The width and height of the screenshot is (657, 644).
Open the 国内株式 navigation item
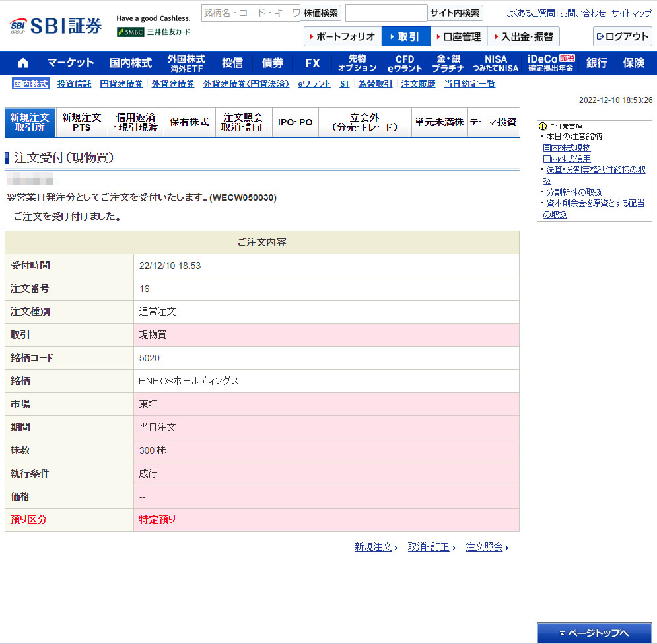[x=130, y=63]
